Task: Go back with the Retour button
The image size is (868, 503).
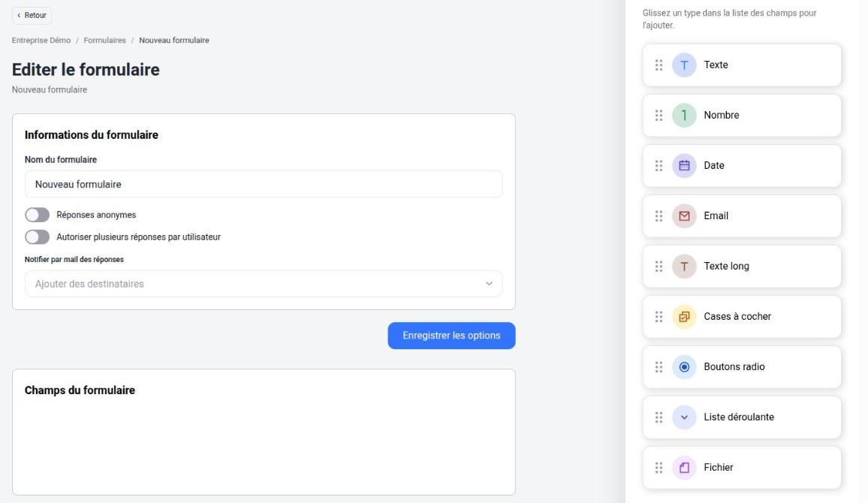Action: click(32, 16)
